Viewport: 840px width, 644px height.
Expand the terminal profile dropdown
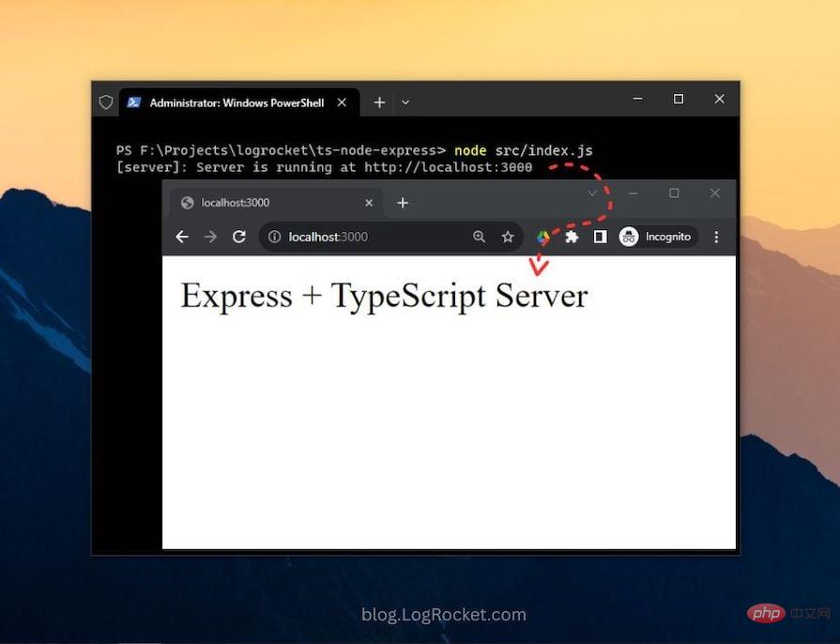coord(405,102)
